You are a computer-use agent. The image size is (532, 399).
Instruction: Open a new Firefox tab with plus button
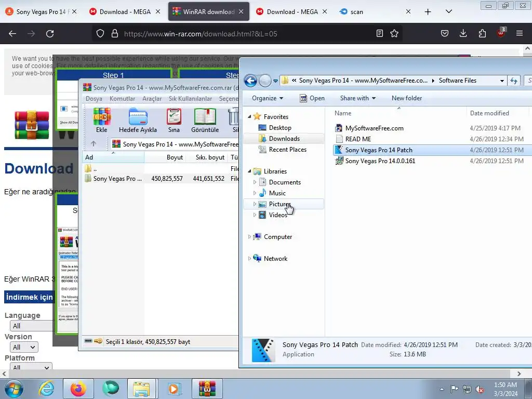428,11
